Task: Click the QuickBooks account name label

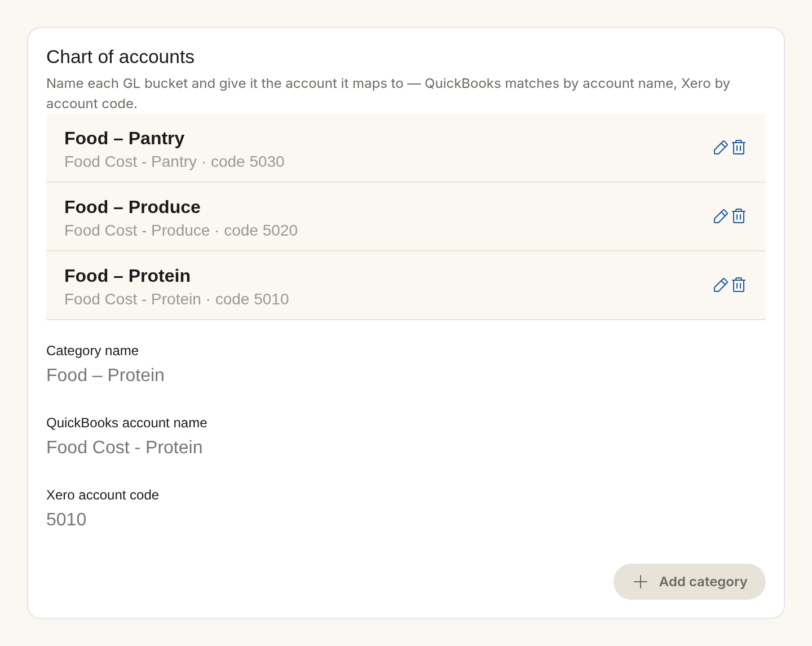Action: pyautogui.click(x=127, y=423)
